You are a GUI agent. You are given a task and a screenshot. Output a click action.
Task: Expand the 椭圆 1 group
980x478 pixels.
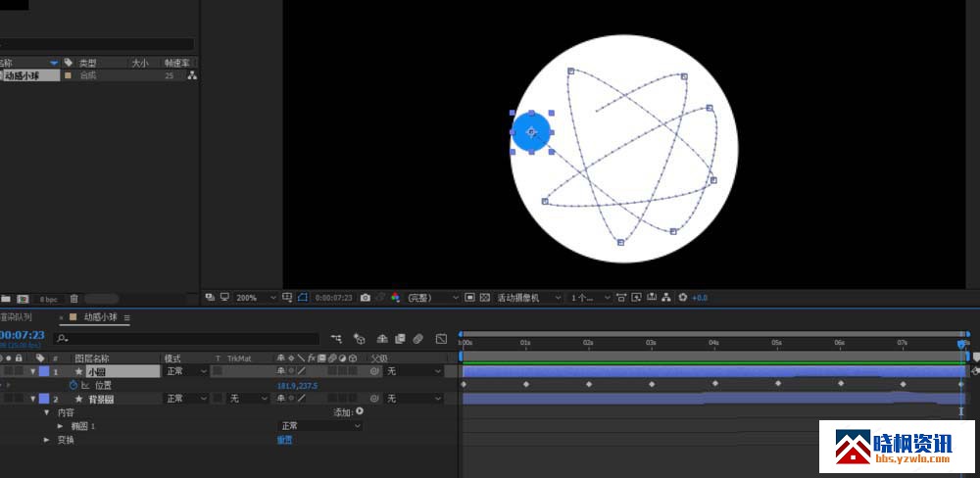pos(60,426)
